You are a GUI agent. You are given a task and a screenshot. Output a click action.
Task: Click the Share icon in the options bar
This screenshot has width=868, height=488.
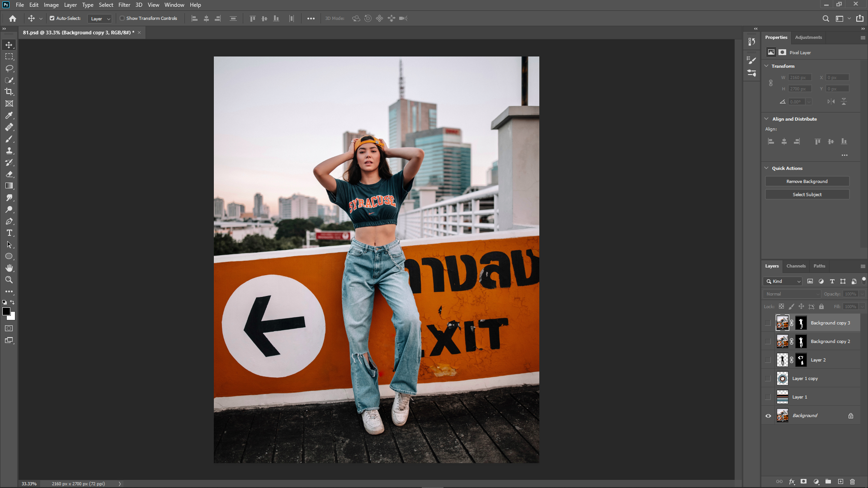(860, 19)
